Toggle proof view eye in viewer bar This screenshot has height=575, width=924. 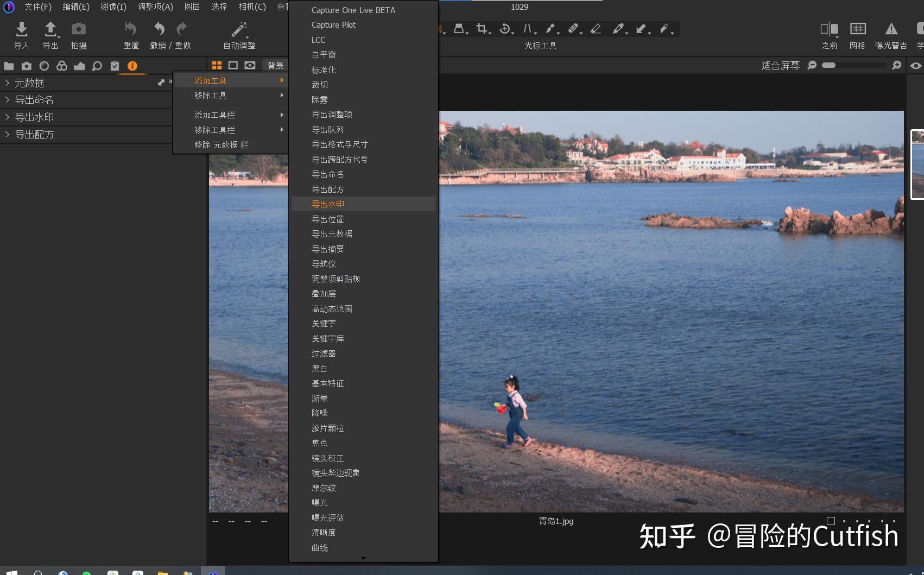[250, 65]
